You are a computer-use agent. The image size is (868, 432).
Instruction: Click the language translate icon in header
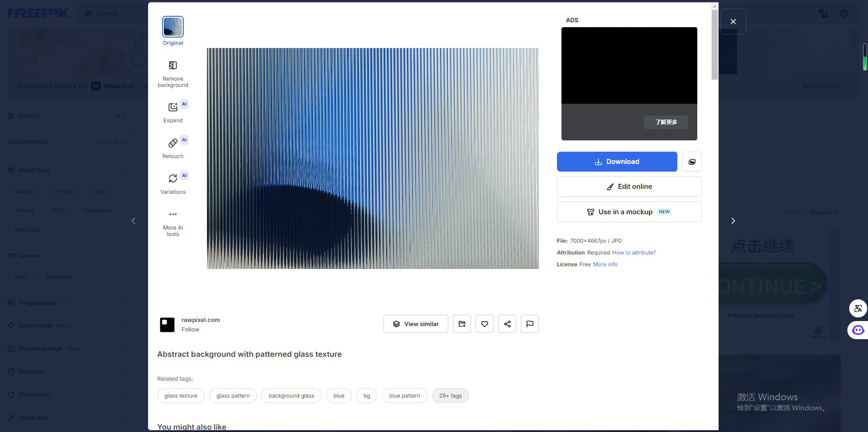(824, 13)
